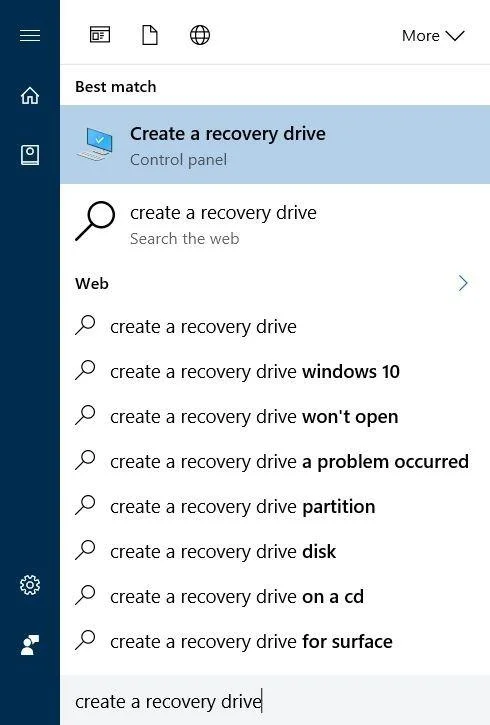Screen dimensions: 490x725
Task: Expand Web results with chevron arrow
Action: [x=463, y=283]
